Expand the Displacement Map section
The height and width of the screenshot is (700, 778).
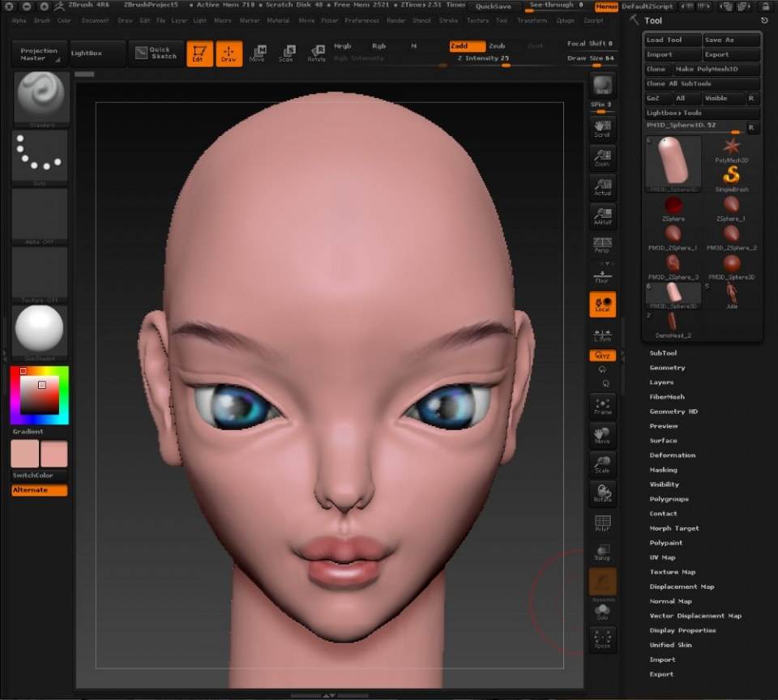pos(682,587)
